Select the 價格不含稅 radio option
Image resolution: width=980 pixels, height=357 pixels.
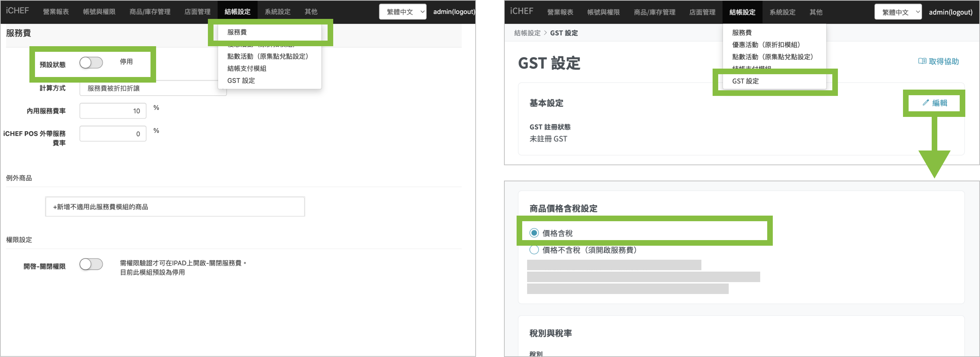point(534,250)
